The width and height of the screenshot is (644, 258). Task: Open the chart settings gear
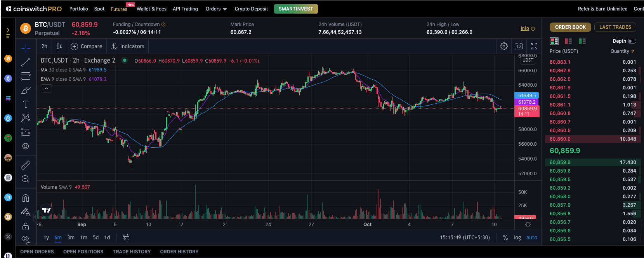(504, 46)
